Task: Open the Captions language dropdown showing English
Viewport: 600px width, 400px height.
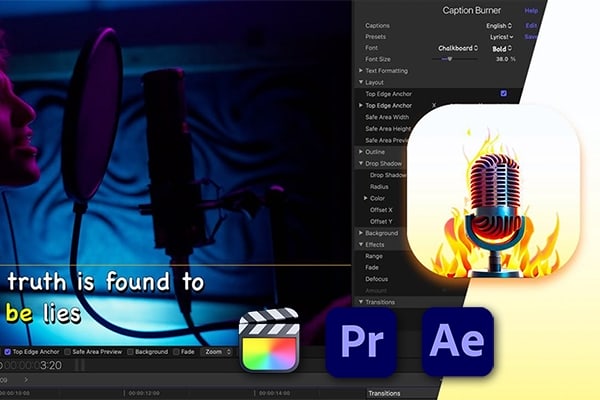Action: click(x=499, y=26)
